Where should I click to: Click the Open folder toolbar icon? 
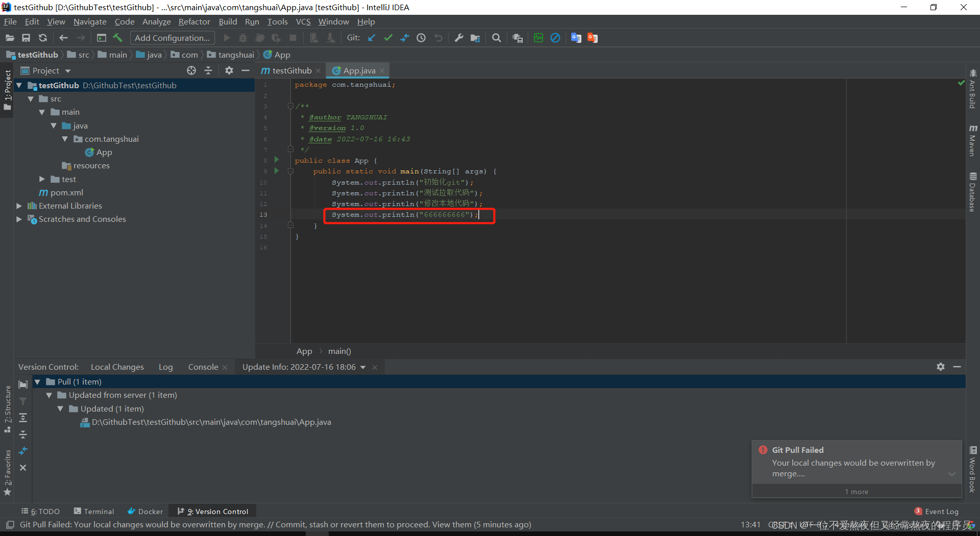(10, 38)
